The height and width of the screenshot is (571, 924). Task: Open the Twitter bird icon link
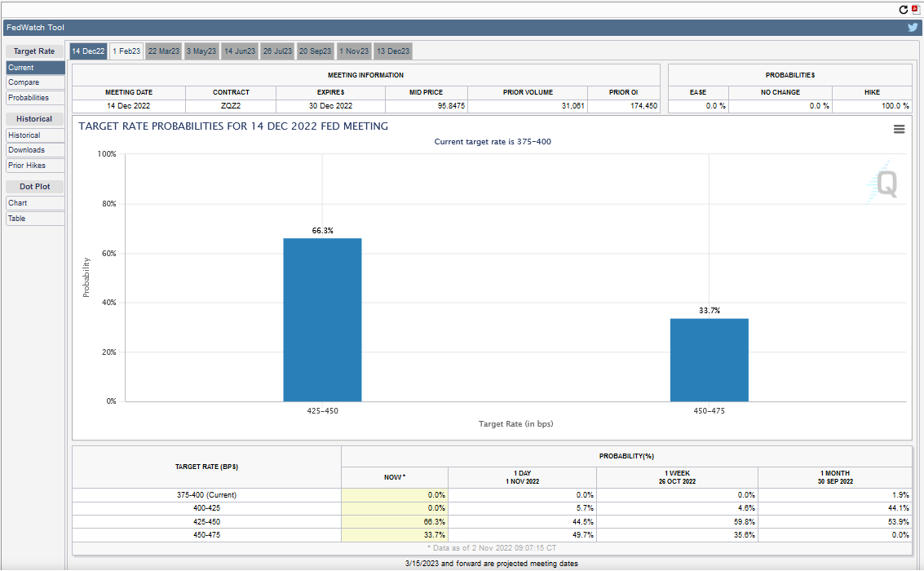pos(913,27)
